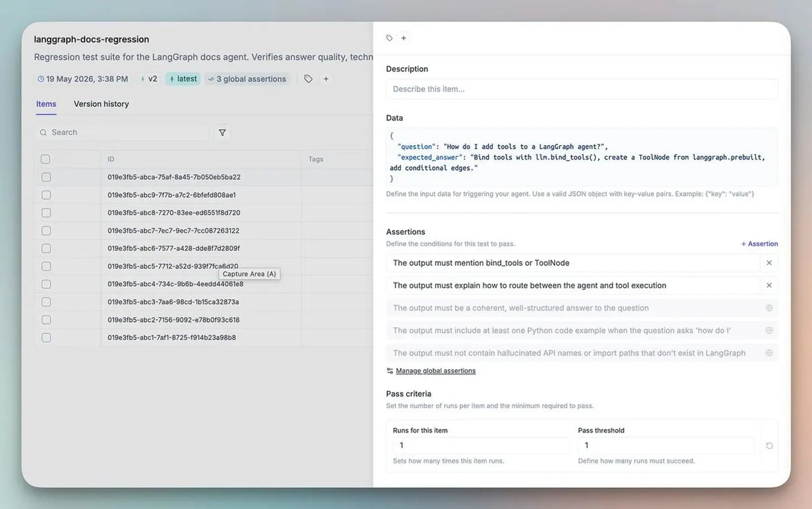Click the 'Runs for this item' number field

pyautogui.click(x=481, y=446)
